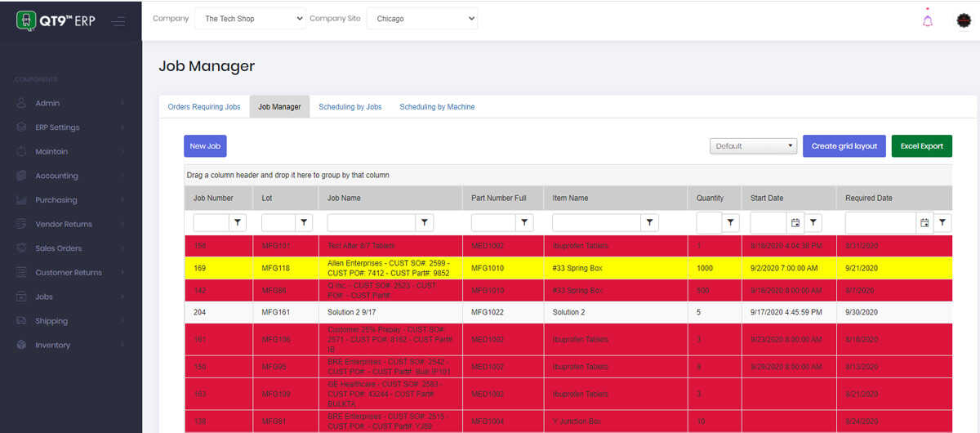Toggle the hamburger sidebar menu icon
The image size is (980, 433).
(118, 20)
